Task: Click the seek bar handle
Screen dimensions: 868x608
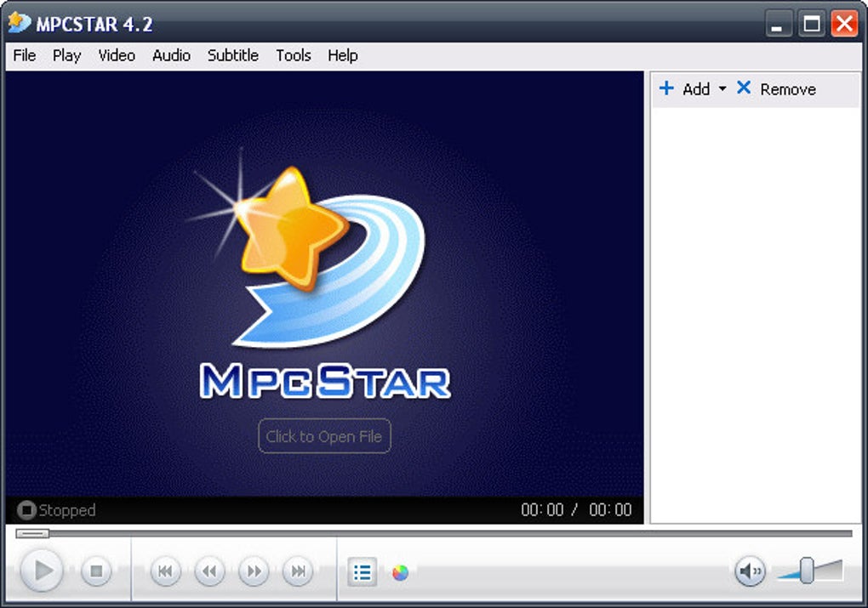Action: point(32,533)
